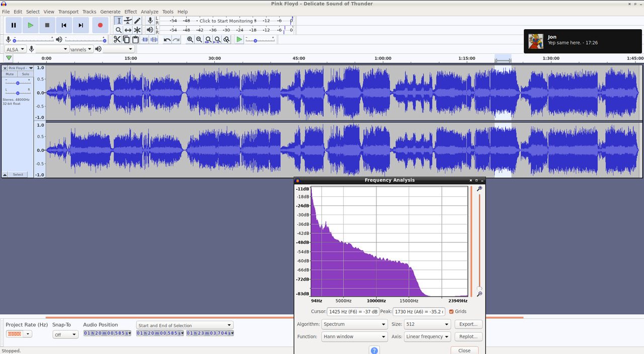This screenshot has width=644, height=354.
Task: Start recording with the red Record button
Action: pyautogui.click(x=100, y=25)
